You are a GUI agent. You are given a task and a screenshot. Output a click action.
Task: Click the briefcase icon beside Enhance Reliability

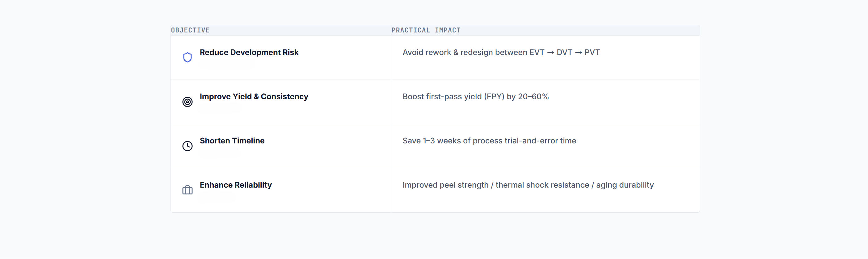pos(188,190)
